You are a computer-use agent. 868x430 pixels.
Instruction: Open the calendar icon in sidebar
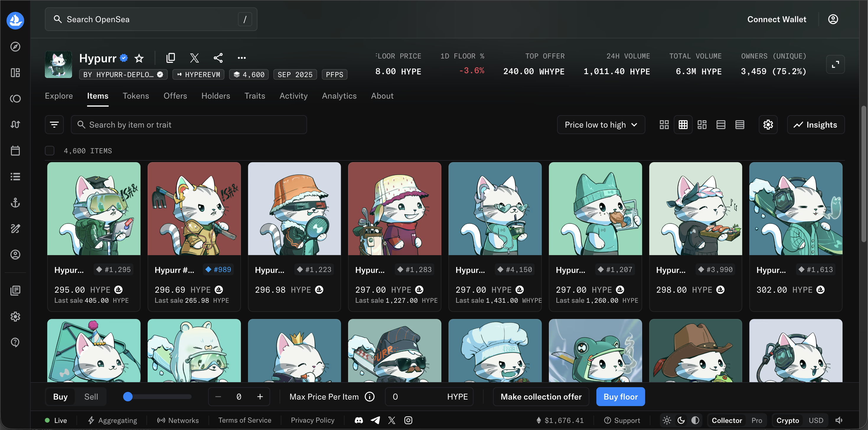coord(15,151)
